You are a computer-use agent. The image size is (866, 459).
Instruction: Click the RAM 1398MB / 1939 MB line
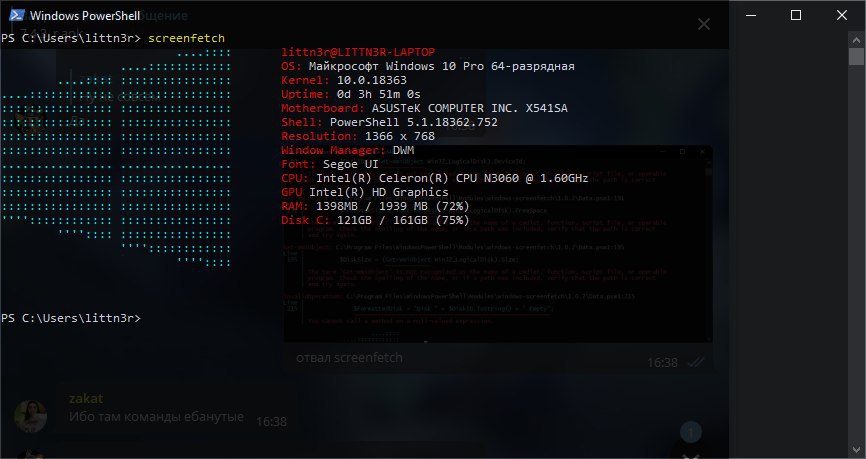[376, 206]
